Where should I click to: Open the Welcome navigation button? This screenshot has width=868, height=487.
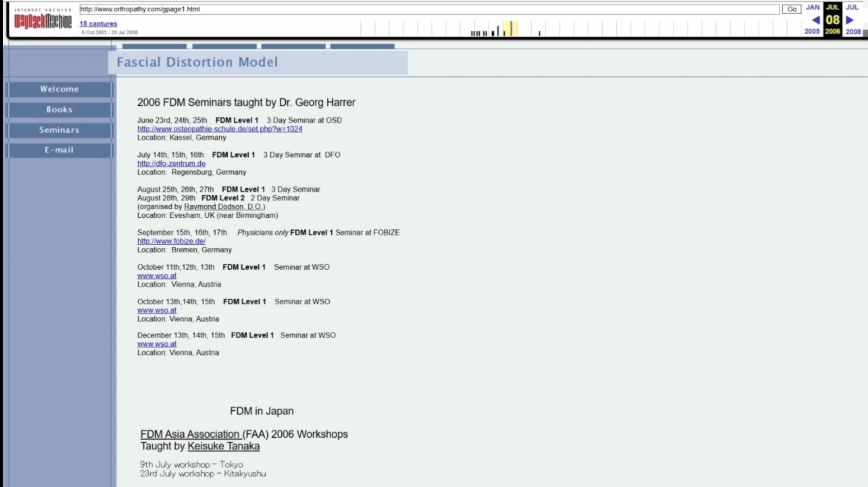59,89
